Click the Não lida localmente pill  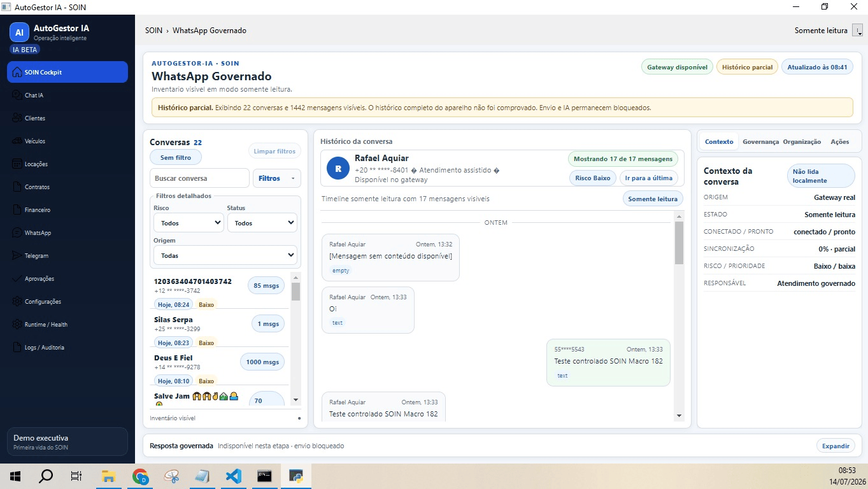click(822, 176)
